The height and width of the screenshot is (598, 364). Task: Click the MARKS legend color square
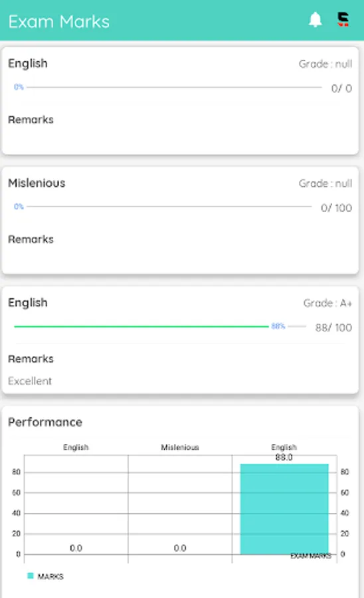31,575
